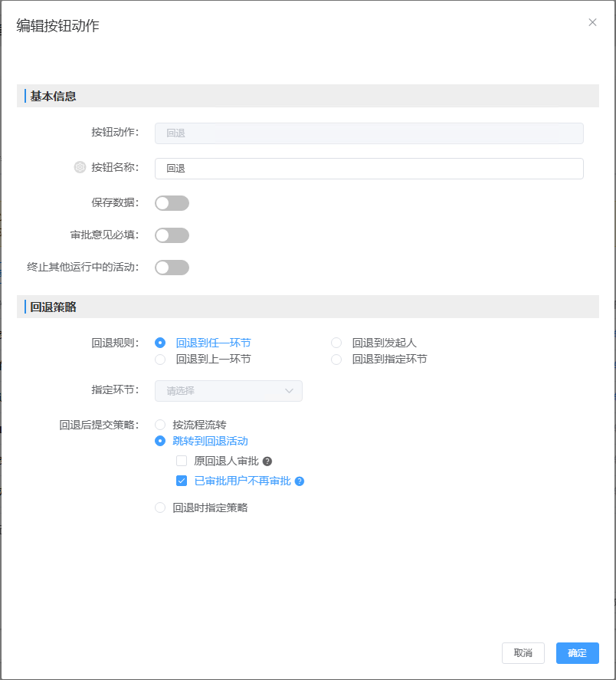The height and width of the screenshot is (680, 616).
Task: Choose 回退时指定策略 radio option
Action: pos(160,508)
